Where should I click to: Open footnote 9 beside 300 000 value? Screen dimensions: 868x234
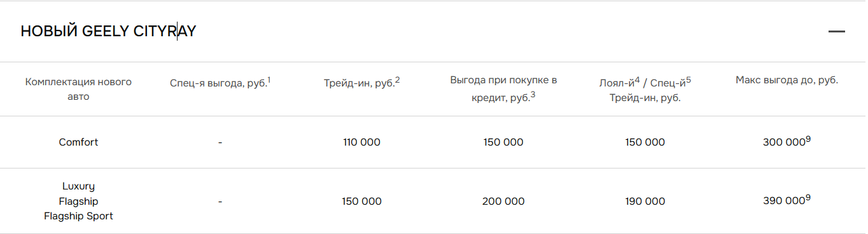pos(808,139)
